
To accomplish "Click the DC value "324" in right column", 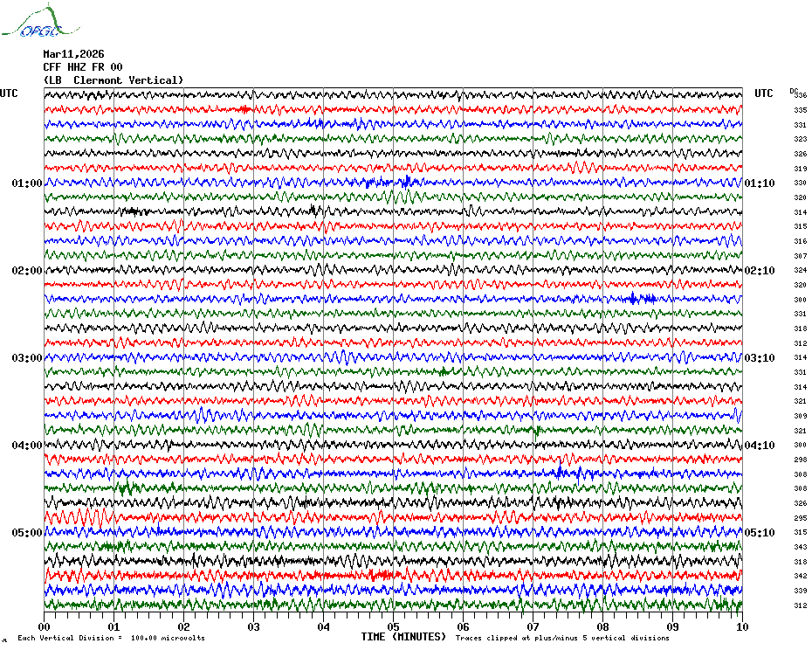I will tap(801, 271).
